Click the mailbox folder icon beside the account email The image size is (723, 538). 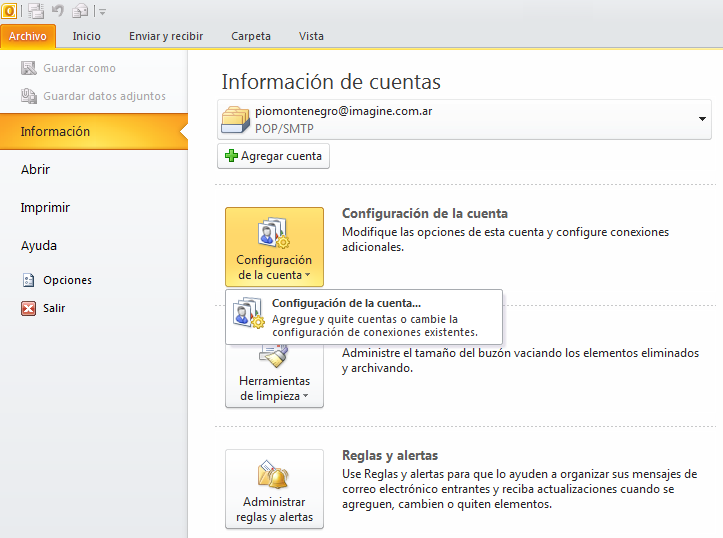point(235,119)
